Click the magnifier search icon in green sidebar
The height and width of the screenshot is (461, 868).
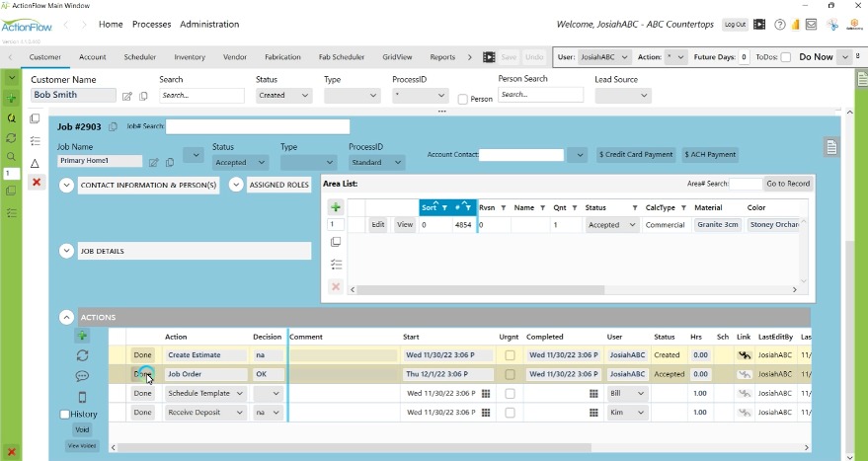pyautogui.click(x=11, y=157)
